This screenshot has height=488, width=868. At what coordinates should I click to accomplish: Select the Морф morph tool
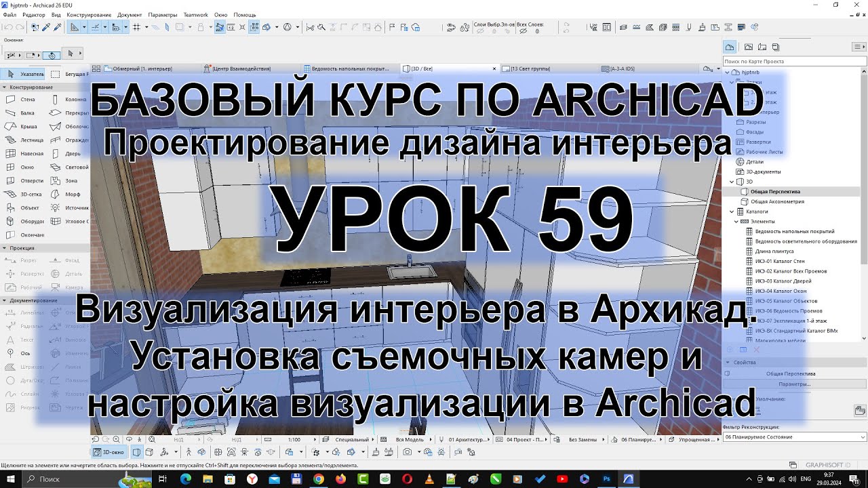click(69, 195)
